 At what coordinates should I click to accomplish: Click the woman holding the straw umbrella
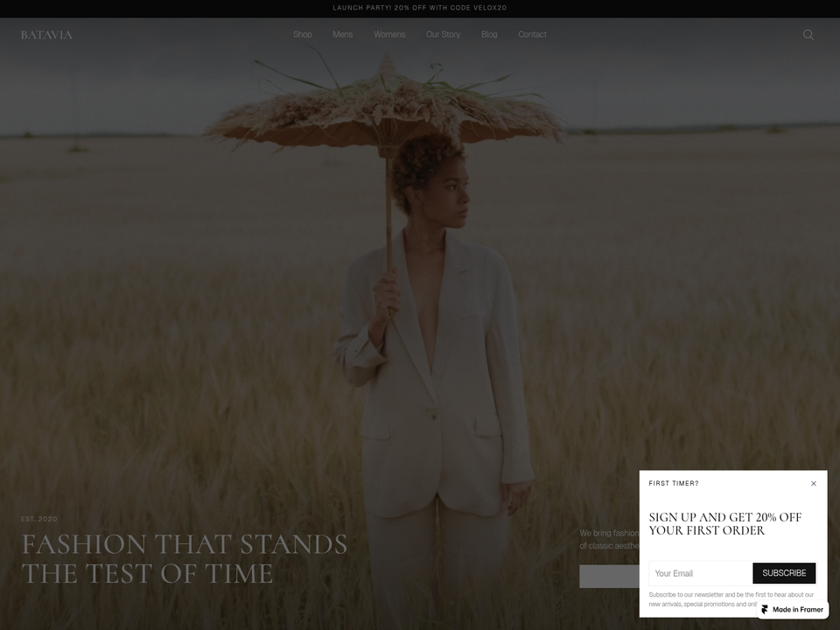point(433,375)
